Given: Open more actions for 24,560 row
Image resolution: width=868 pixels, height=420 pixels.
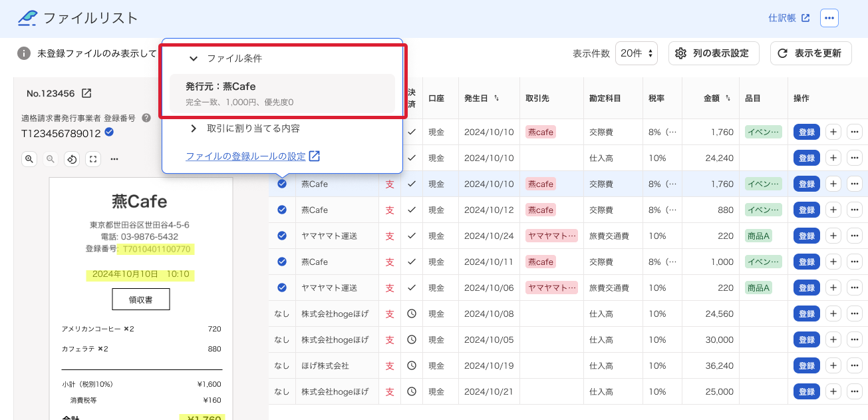Looking at the screenshot, I should (855, 314).
